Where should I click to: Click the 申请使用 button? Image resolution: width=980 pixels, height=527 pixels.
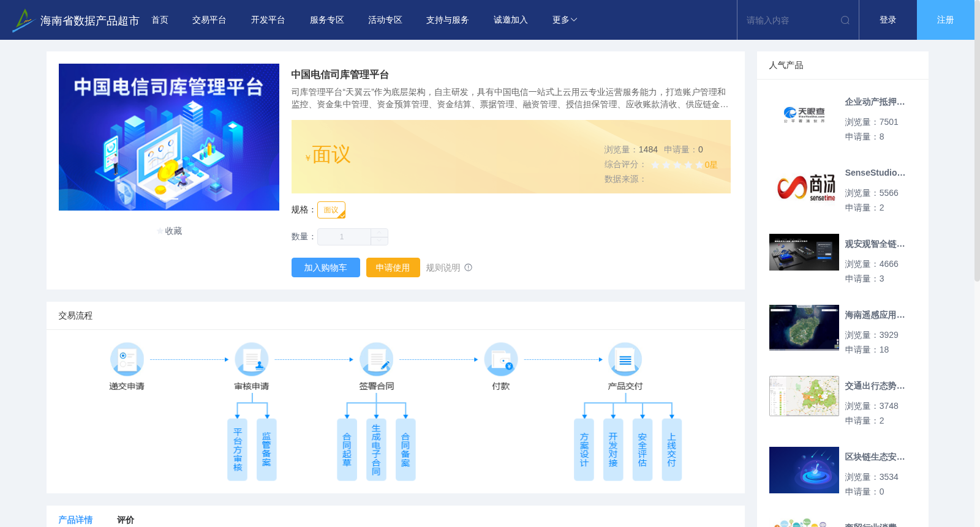[x=393, y=267]
